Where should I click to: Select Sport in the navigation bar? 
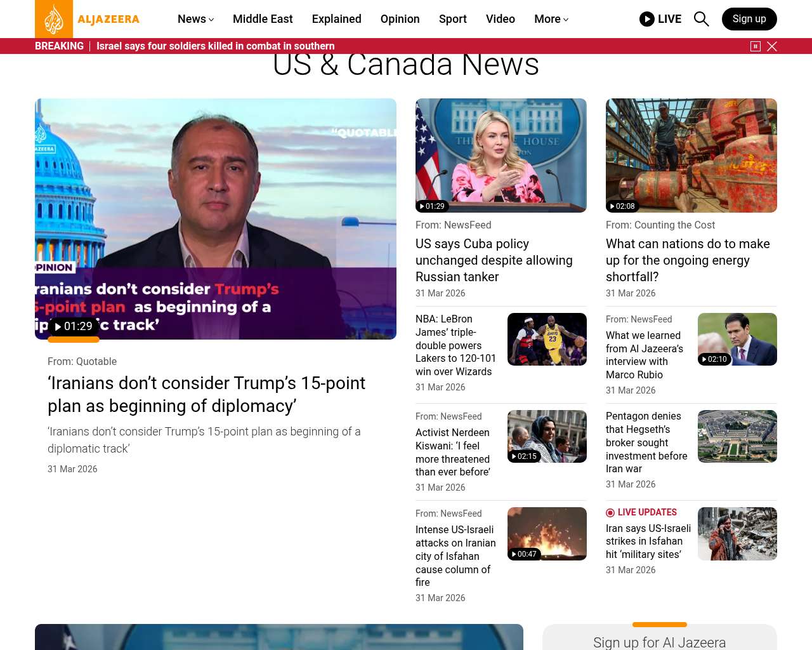click(452, 19)
